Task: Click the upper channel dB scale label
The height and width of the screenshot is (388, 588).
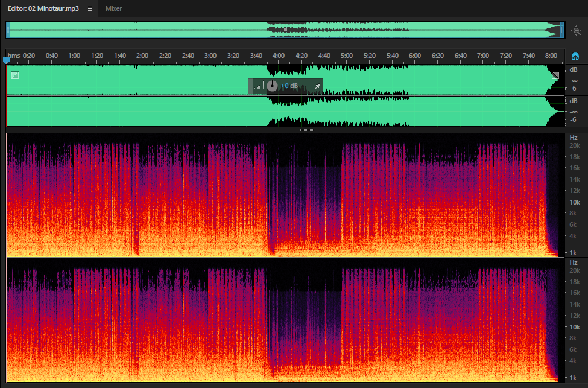Action: [x=574, y=70]
